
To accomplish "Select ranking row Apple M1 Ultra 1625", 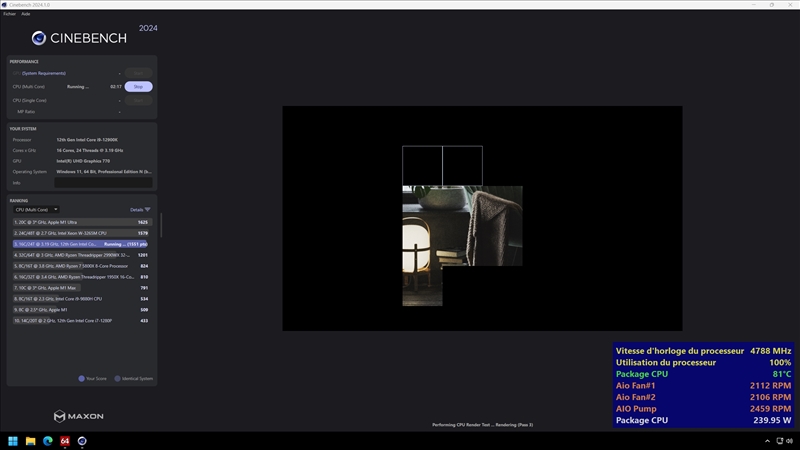I will pos(81,222).
